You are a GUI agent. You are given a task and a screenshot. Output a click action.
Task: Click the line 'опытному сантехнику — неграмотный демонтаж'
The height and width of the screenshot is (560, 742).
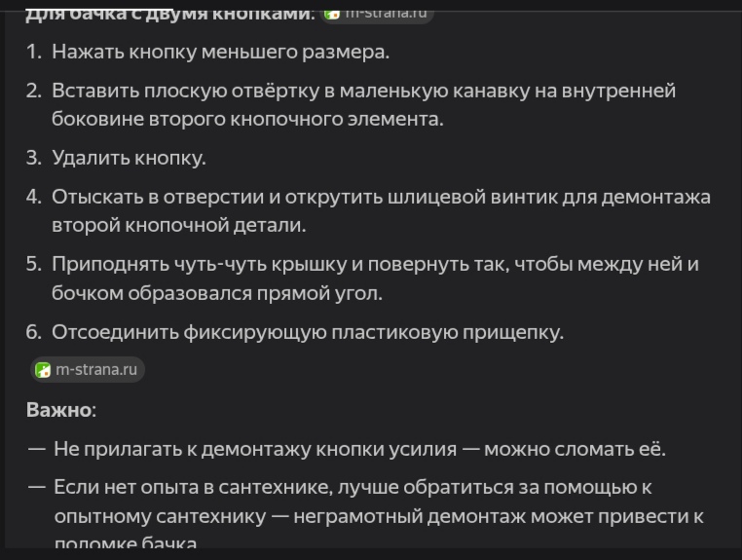coord(379,516)
